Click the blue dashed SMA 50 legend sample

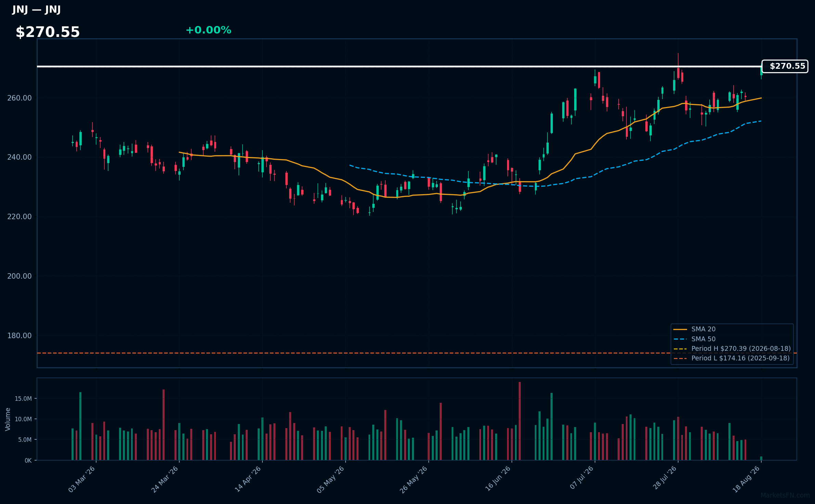pos(680,339)
